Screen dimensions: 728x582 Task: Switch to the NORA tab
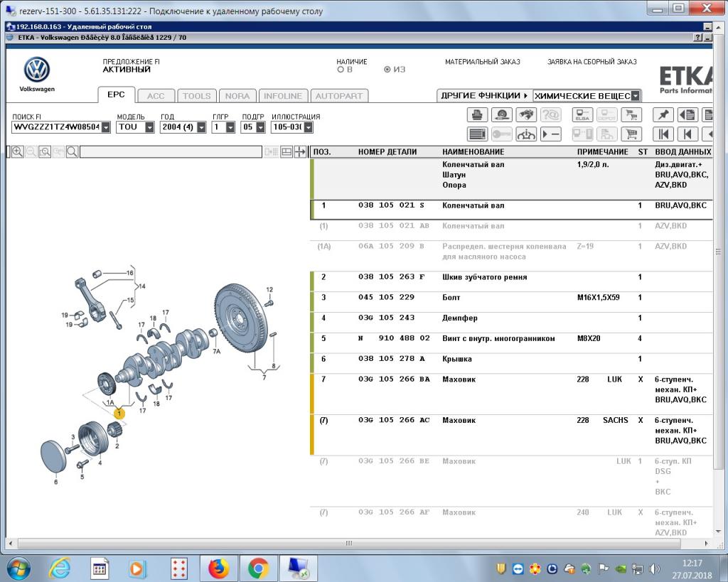(237, 96)
